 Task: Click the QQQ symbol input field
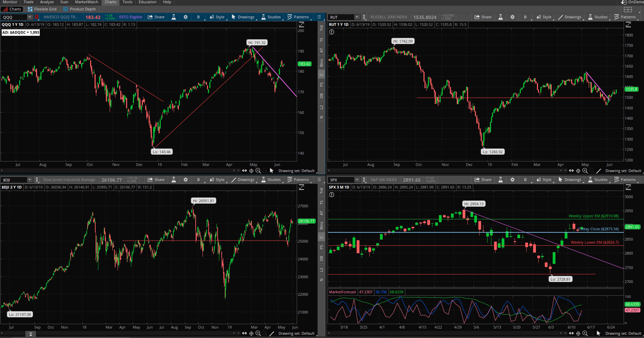click(x=14, y=17)
